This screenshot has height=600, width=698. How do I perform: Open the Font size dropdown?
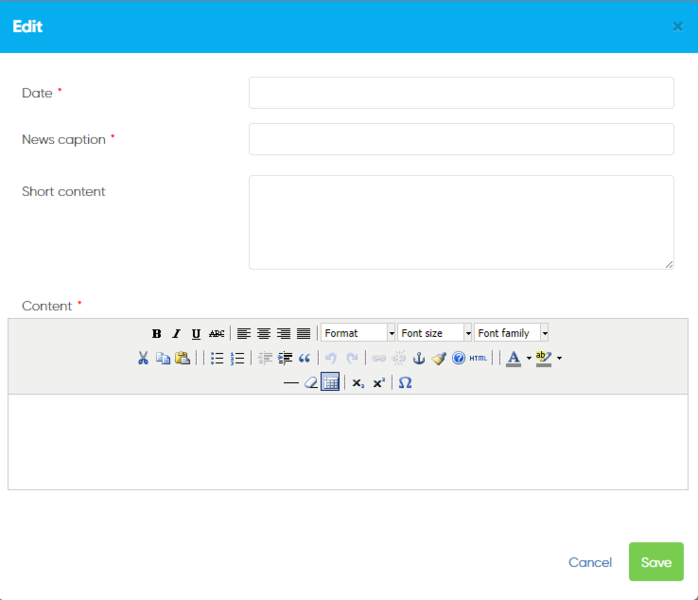(x=435, y=333)
